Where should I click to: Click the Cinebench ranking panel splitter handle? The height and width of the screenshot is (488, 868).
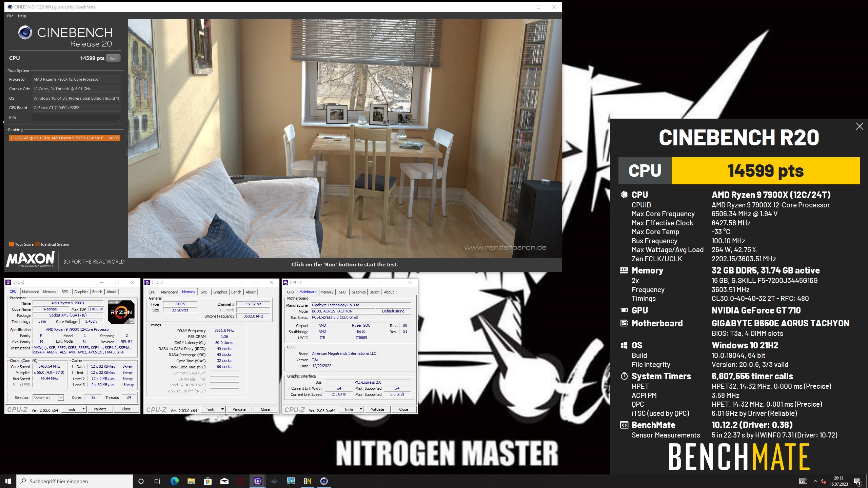[x=127, y=146]
